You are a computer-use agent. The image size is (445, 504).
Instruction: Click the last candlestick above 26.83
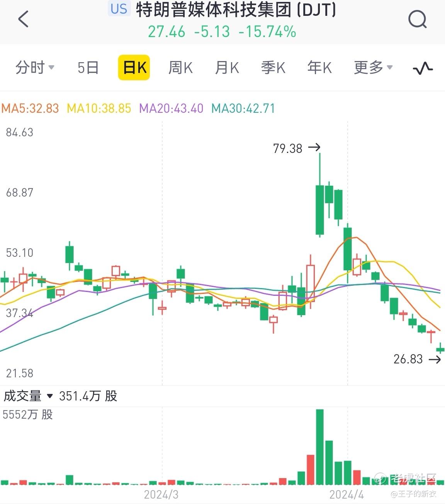(x=440, y=349)
